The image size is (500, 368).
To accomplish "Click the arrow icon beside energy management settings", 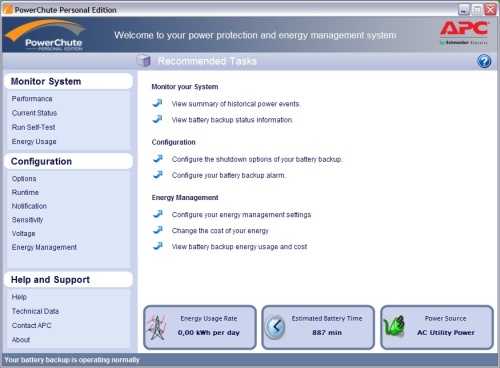I will point(158,214).
